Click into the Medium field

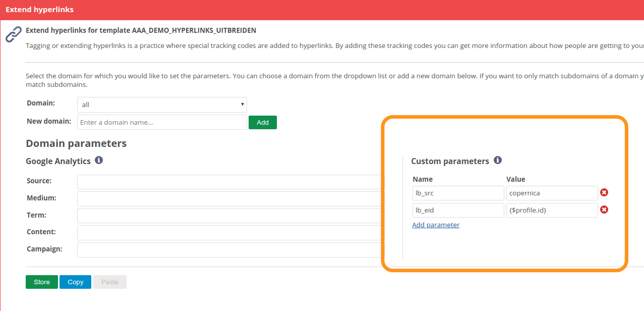pos(230,199)
